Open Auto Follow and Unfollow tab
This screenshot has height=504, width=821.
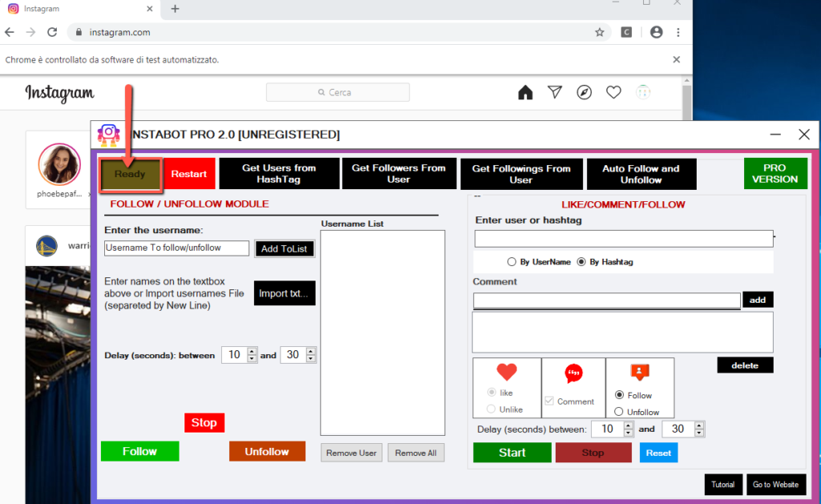tap(641, 175)
